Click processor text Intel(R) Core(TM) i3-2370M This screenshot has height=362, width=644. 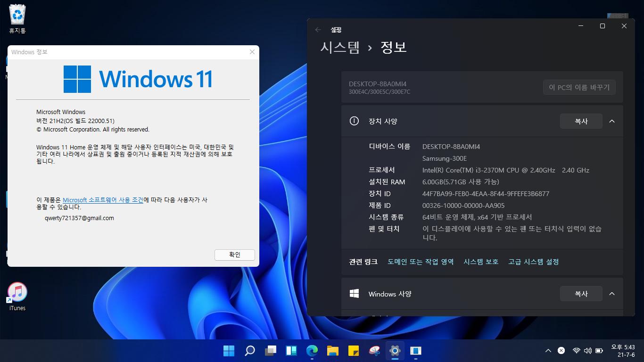pos(506,170)
